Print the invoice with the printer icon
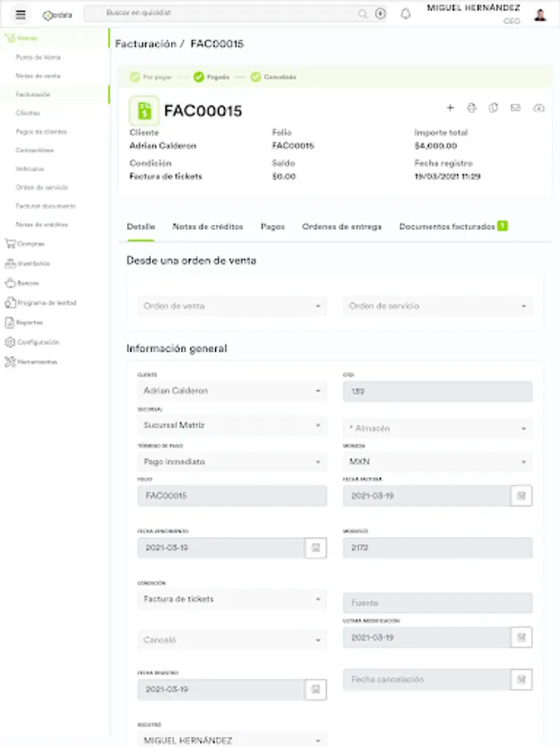 (x=472, y=108)
